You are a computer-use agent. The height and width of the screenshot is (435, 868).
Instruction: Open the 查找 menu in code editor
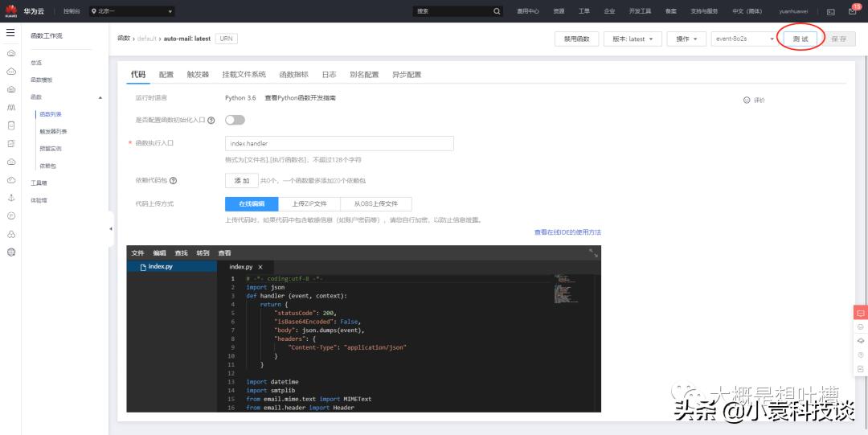[x=181, y=253]
